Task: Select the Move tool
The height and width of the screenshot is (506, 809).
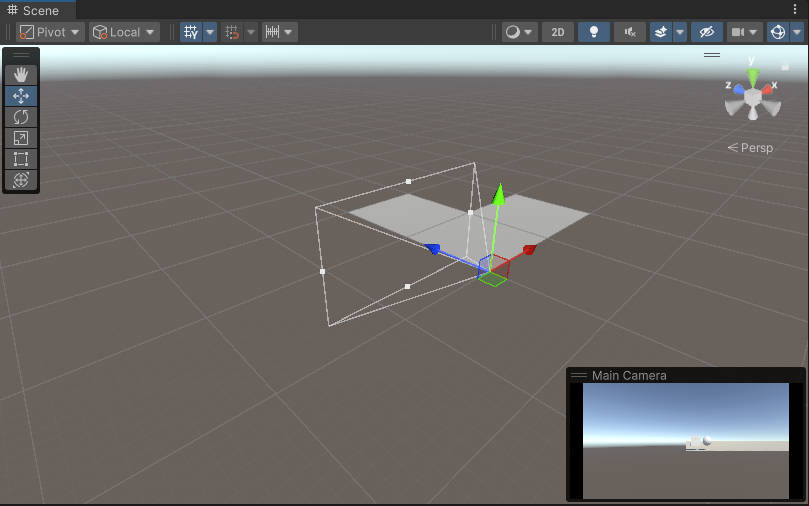Action: [x=21, y=96]
